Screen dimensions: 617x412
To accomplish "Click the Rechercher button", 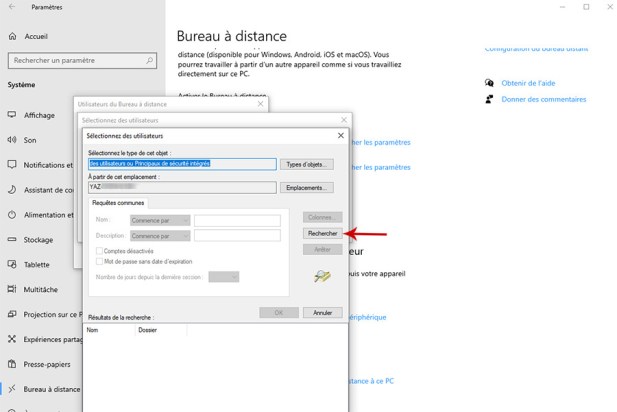I will (323, 233).
